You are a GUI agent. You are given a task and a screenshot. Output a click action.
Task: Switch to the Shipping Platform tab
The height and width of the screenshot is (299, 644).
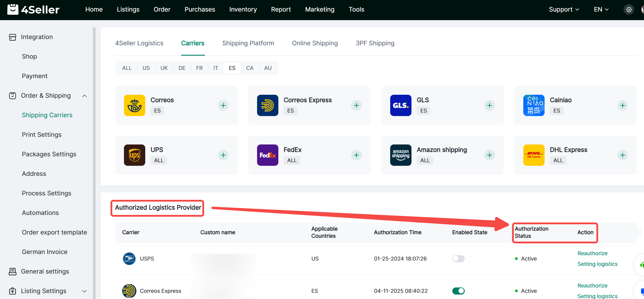[248, 43]
